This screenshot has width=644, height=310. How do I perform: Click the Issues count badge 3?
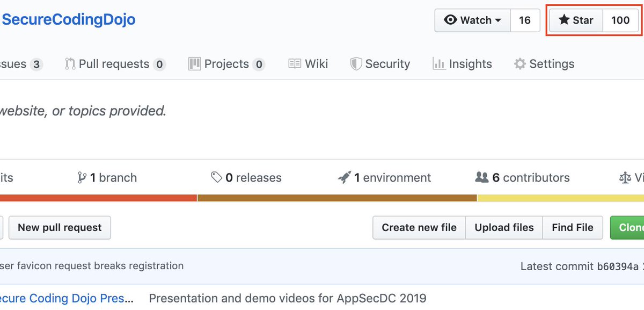(36, 64)
